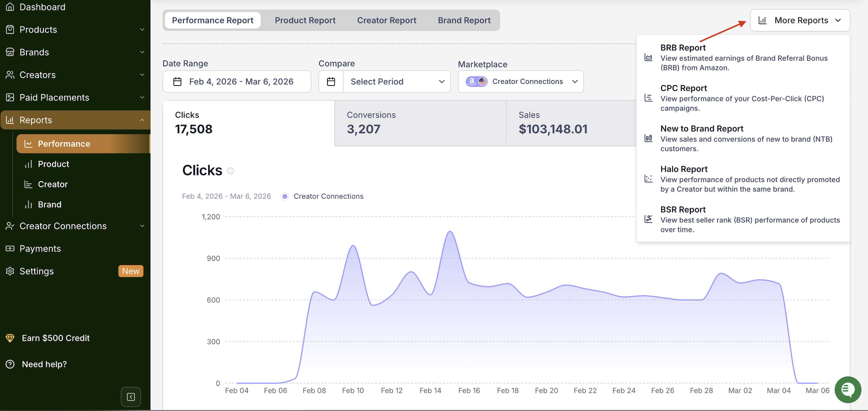Click the Earn $500 Credit diamond icon
This screenshot has height=411, width=868.
point(10,338)
